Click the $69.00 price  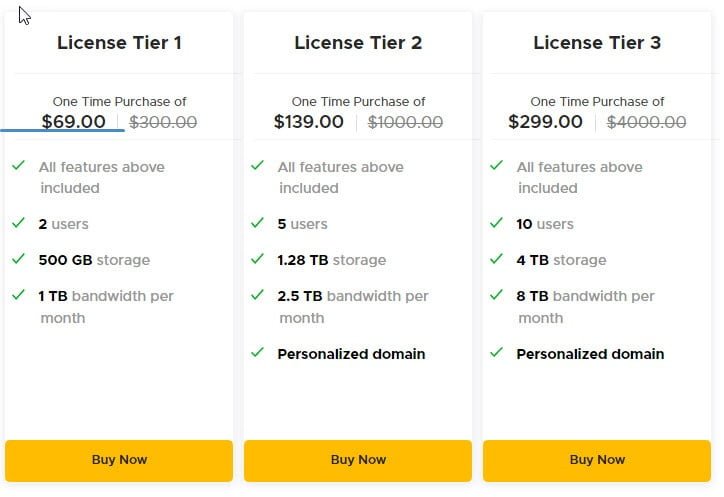(x=73, y=122)
